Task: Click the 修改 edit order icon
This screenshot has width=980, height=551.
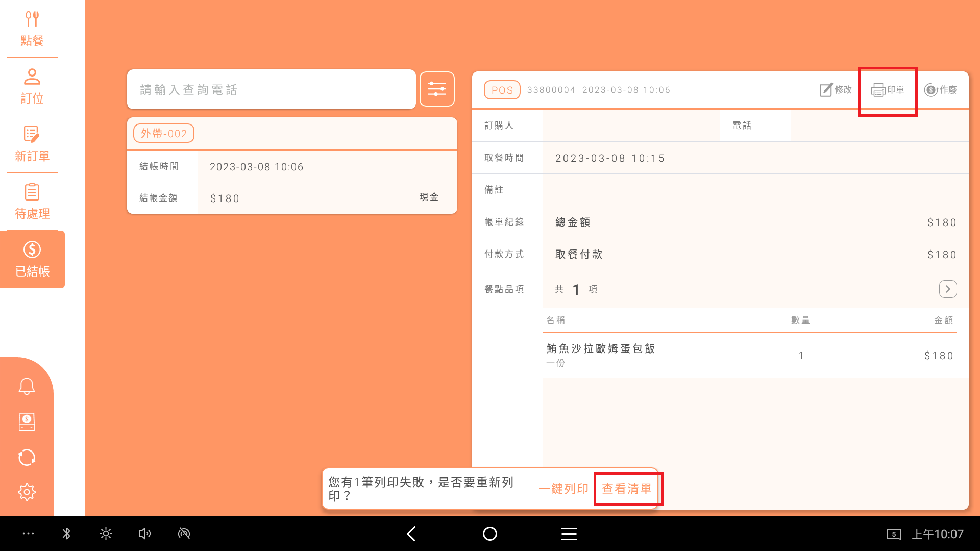Action: coord(836,90)
